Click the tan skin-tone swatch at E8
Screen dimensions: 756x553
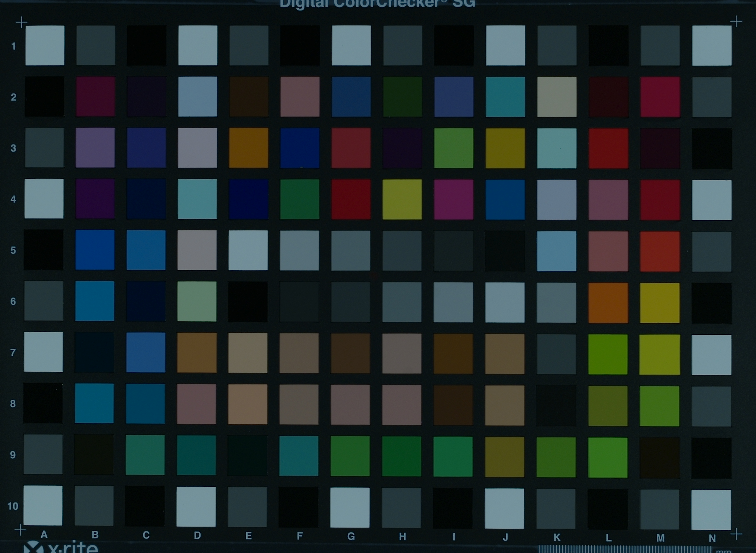tap(248, 404)
